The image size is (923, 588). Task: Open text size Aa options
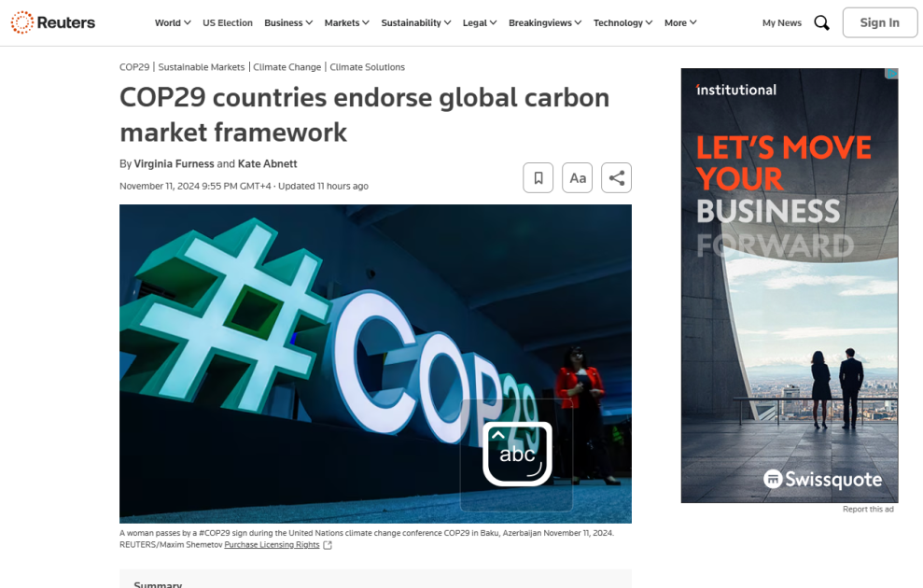(x=578, y=177)
